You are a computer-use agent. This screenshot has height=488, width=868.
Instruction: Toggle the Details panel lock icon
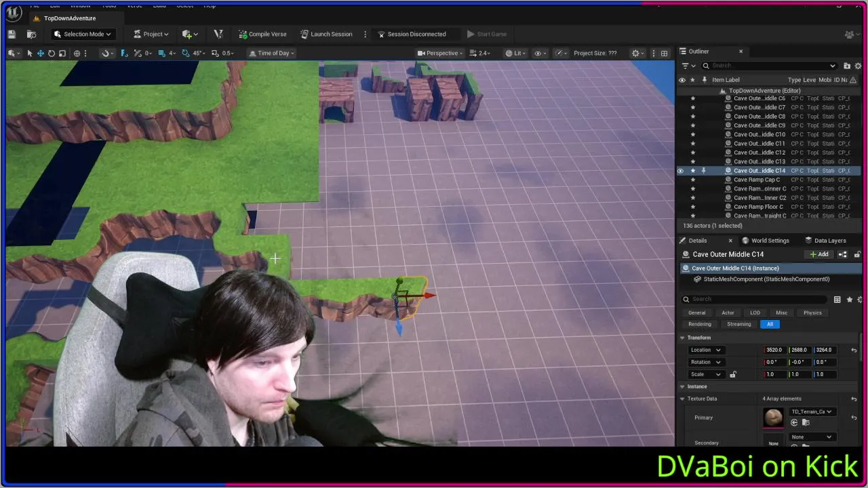tap(857, 254)
